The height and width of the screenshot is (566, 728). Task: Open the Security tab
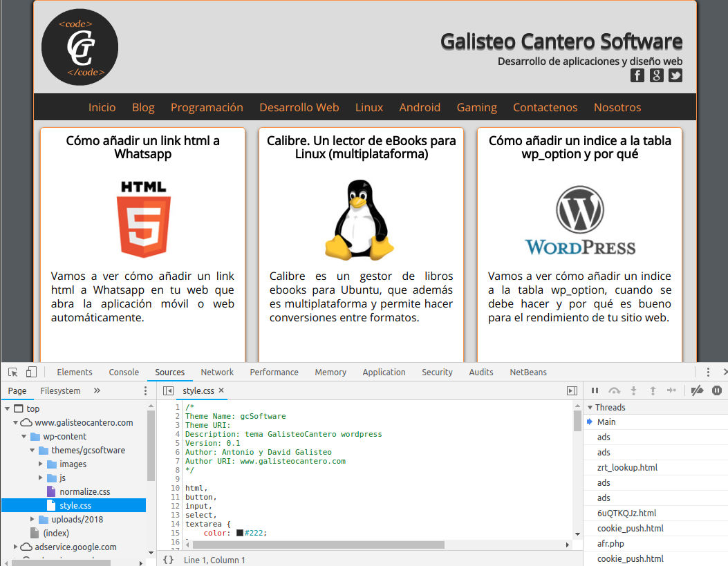click(x=437, y=372)
